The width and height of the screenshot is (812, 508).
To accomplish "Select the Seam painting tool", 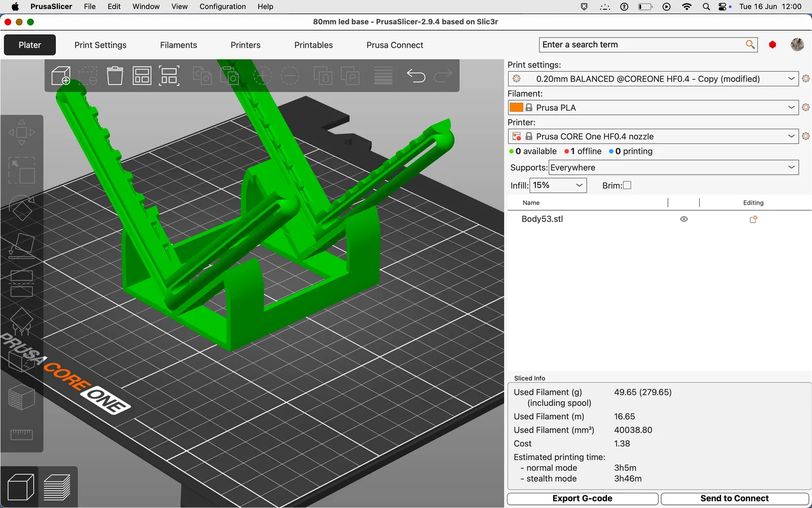I will point(22,359).
